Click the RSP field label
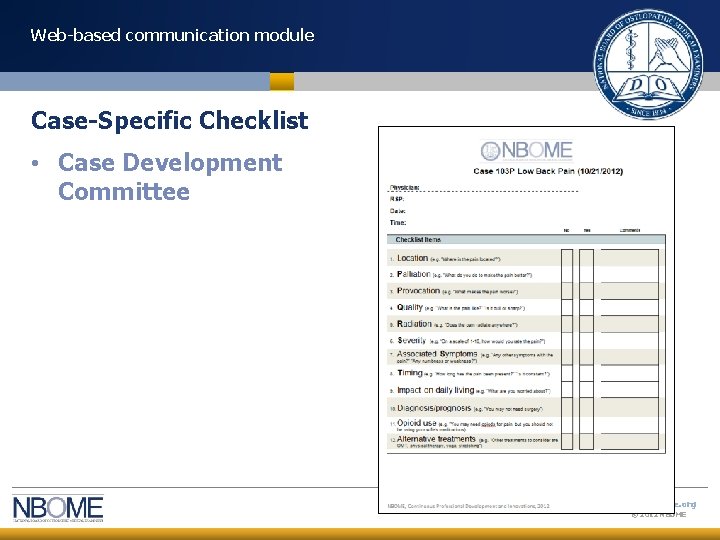This screenshot has width=720, height=540. point(397,199)
